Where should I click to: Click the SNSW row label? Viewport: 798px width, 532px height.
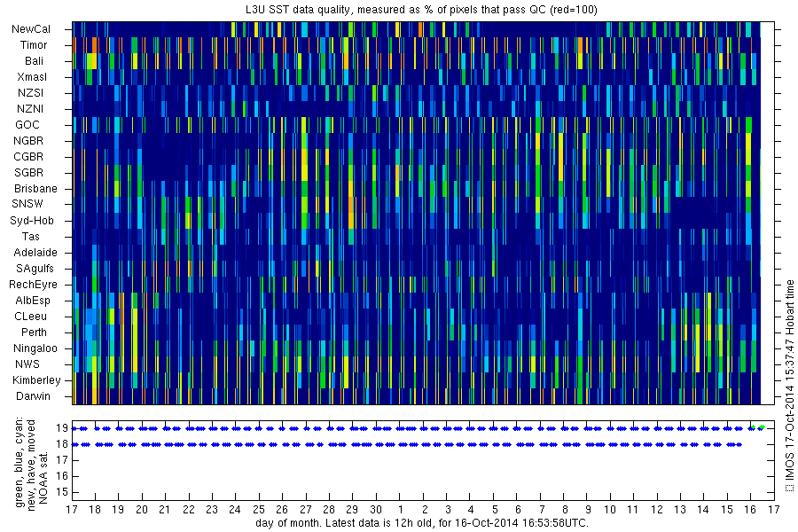pyautogui.click(x=27, y=204)
